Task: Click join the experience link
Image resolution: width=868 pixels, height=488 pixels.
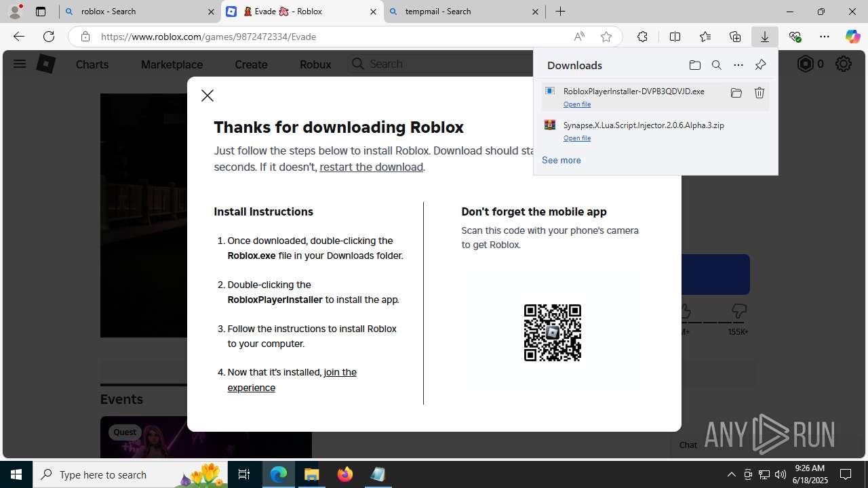Action: tap(292, 380)
